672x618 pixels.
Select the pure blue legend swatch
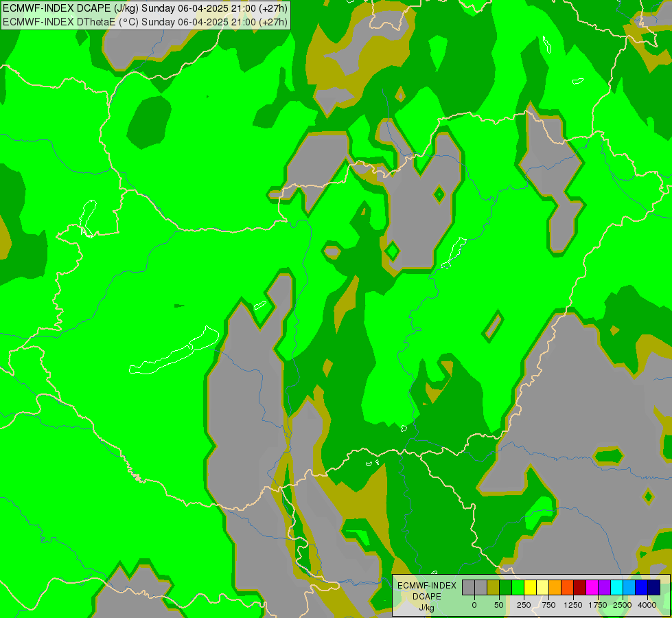[x=642, y=588]
